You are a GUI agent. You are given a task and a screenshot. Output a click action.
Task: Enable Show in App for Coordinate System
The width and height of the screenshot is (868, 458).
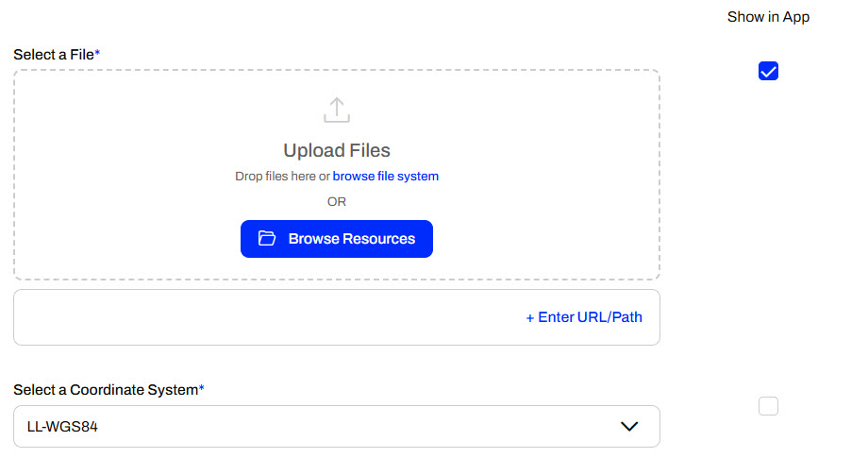click(768, 406)
